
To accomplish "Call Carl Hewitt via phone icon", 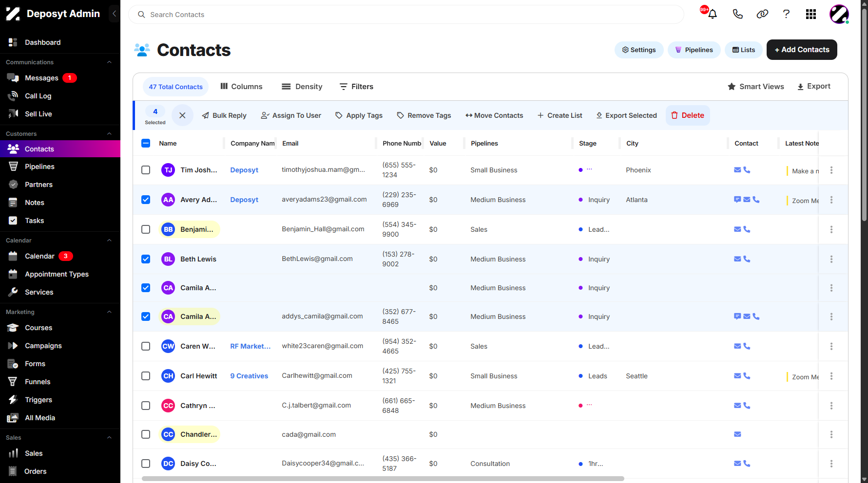I will (x=747, y=376).
